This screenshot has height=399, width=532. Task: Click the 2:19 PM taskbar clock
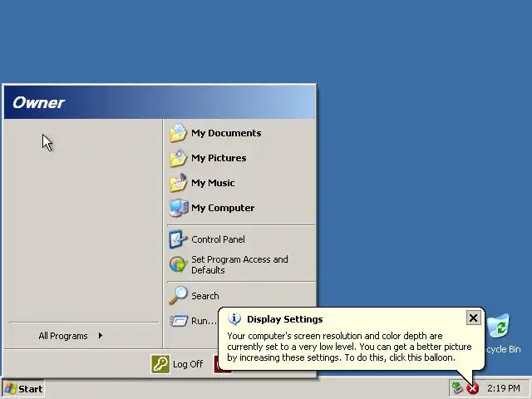[x=504, y=388]
